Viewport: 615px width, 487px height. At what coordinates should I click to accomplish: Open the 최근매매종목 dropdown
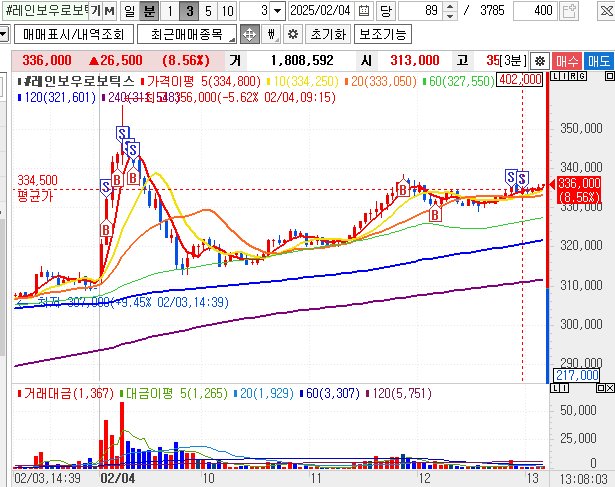[187, 35]
